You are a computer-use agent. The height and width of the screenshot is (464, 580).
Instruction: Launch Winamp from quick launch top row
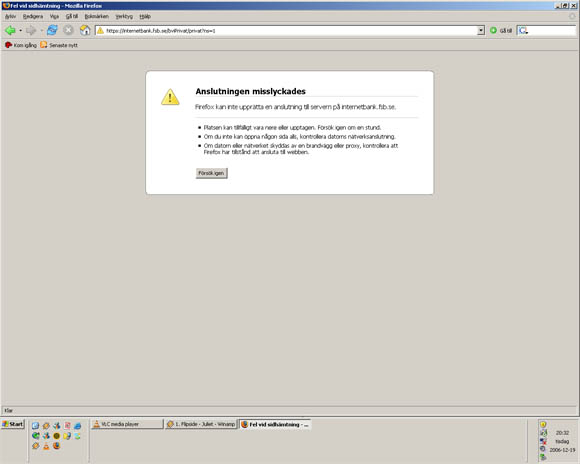(46, 426)
